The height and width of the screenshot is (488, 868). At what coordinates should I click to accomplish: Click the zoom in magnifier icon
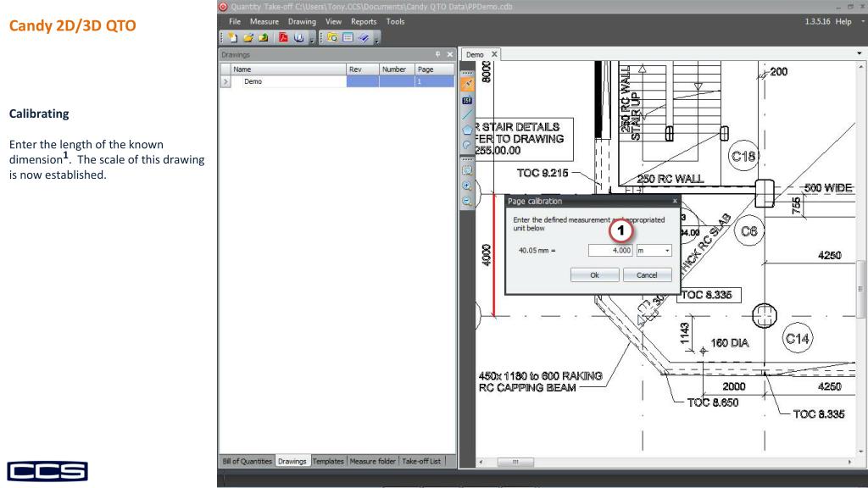467,186
